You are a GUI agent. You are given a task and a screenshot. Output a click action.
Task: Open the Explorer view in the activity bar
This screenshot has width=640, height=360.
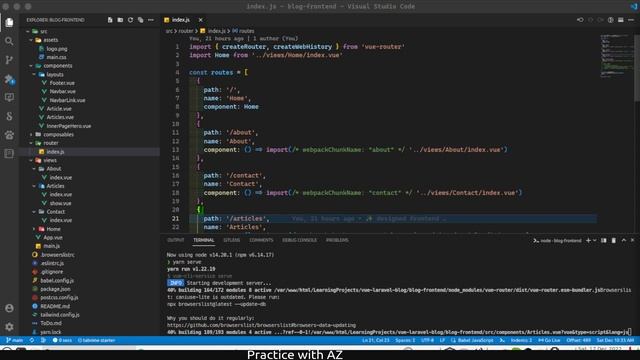click(x=9, y=22)
